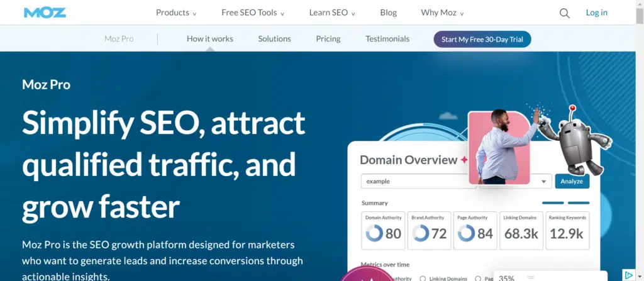The width and height of the screenshot is (644, 281).
Task: Click the Domain Authority 80 donut chart
Action: tap(374, 233)
